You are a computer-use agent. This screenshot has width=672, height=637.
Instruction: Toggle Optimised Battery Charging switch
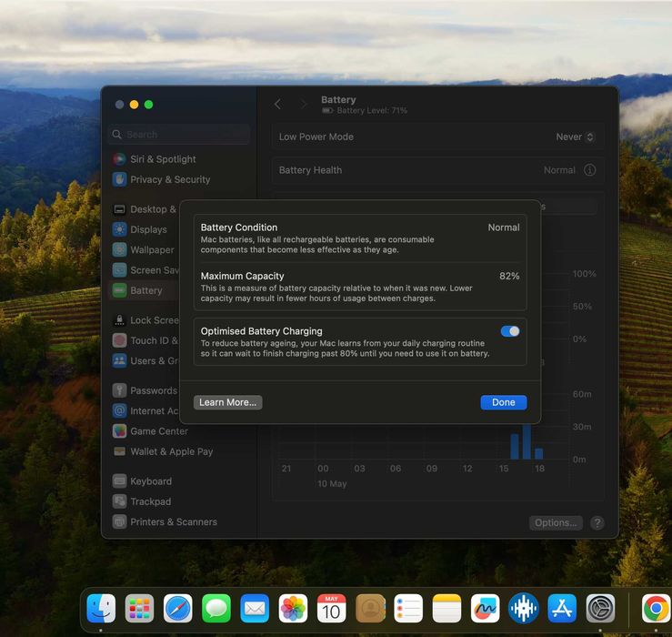pos(509,331)
